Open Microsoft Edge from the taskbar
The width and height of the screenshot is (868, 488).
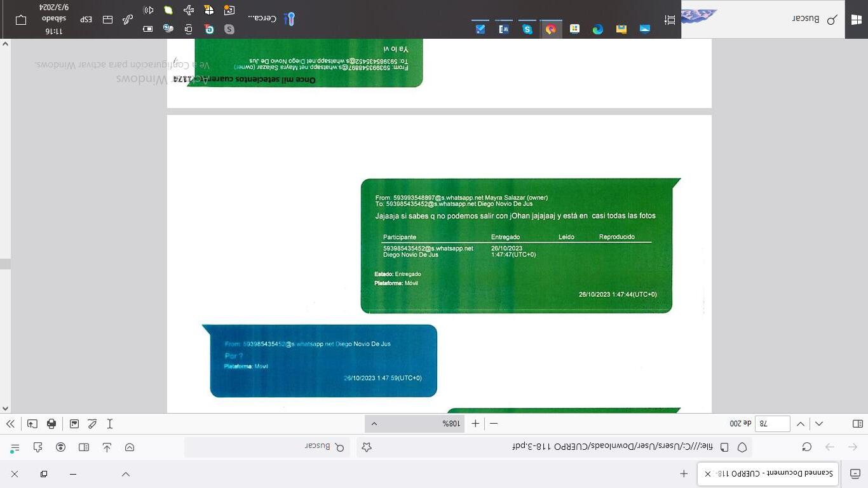click(x=598, y=29)
